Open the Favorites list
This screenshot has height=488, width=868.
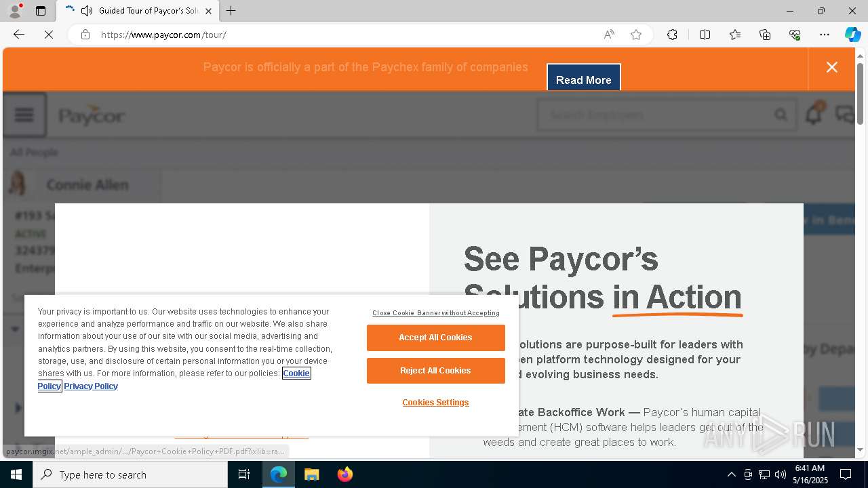point(735,35)
